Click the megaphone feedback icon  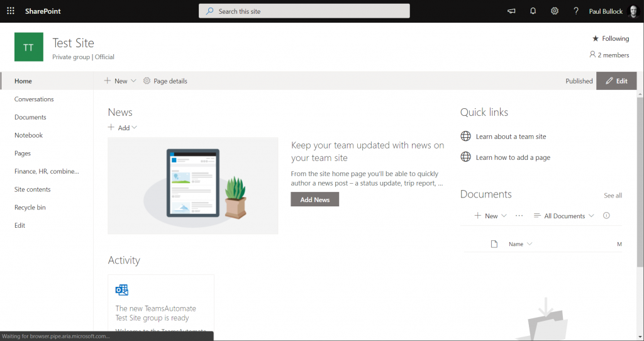511,11
